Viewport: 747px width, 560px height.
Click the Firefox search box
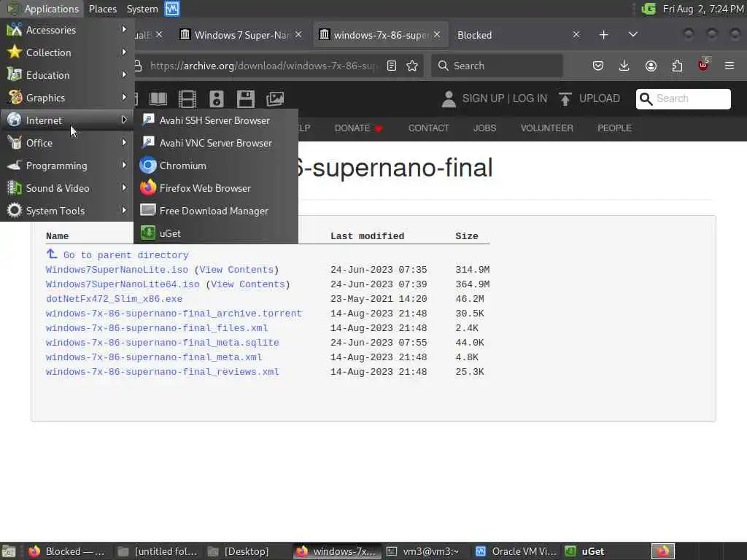point(497,66)
